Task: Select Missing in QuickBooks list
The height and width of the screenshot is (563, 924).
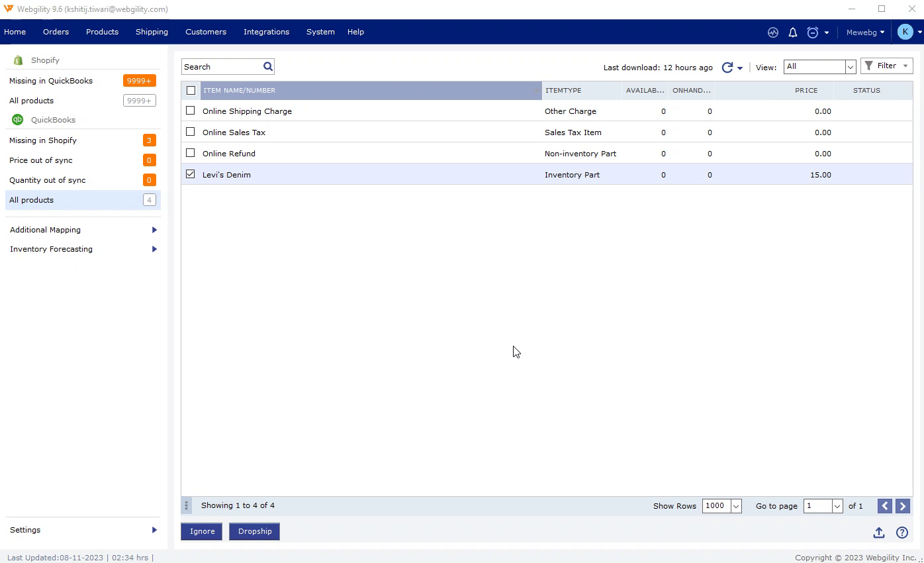Action: tap(83, 81)
